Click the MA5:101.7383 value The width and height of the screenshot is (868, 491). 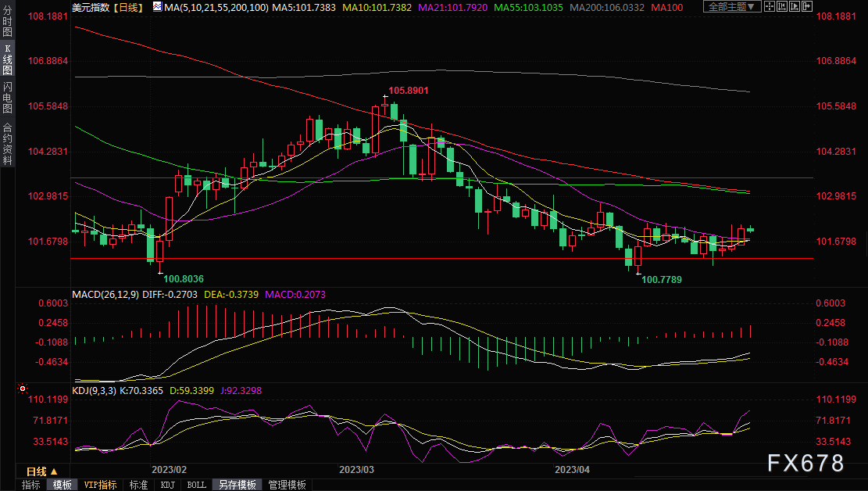click(x=303, y=7)
